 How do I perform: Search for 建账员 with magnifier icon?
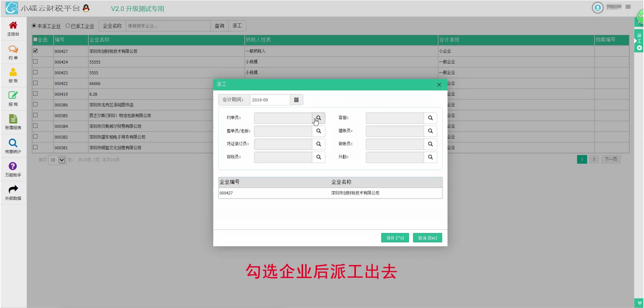(x=430, y=131)
